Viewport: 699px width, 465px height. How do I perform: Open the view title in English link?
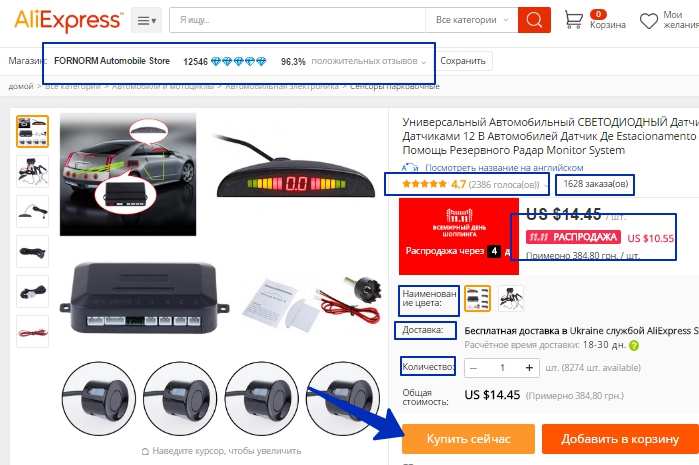[504, 168]
